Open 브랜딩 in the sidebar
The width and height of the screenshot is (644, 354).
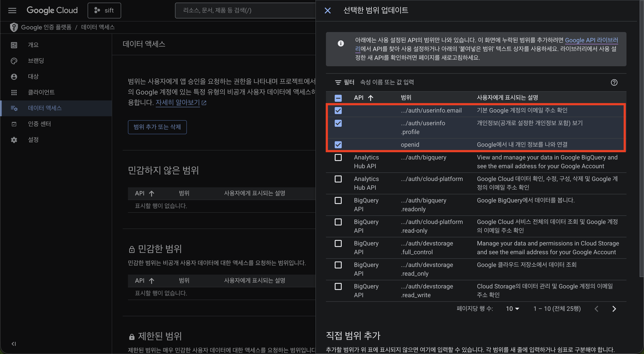(36, 61)
